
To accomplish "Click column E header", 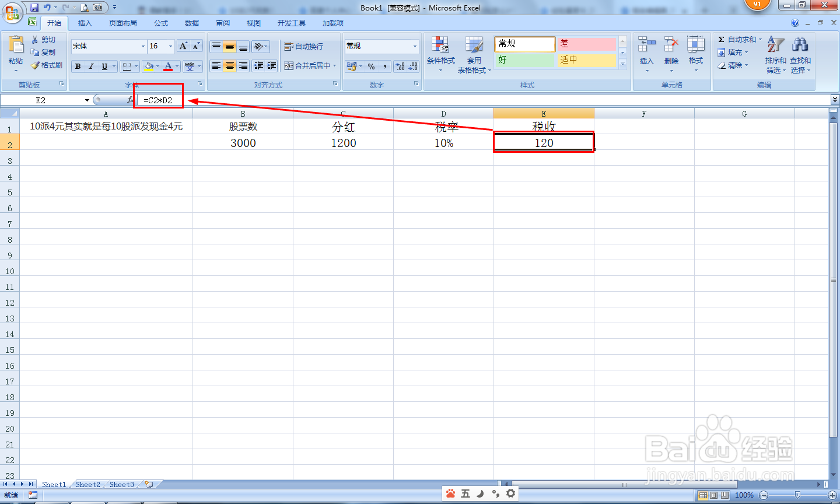I will (x=544, y=113).
